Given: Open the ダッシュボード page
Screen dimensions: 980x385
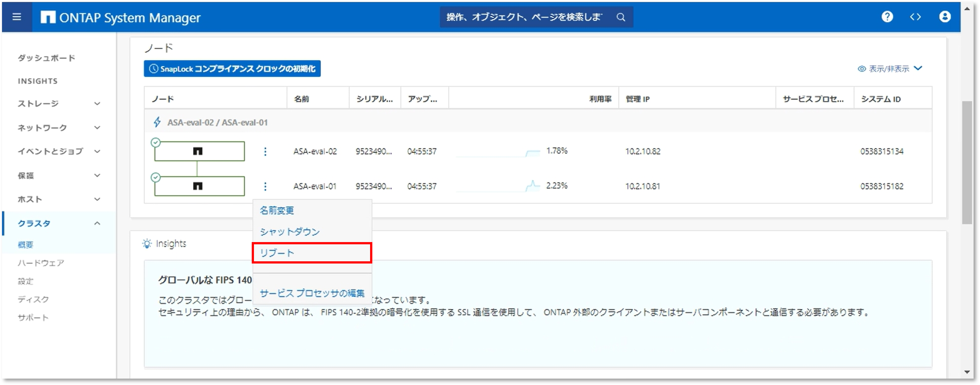Looking at the screenshot, I should 46,58.
